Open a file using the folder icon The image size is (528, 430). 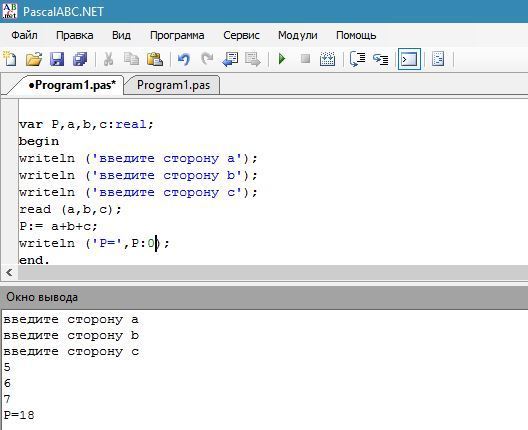tap(34, 59)
